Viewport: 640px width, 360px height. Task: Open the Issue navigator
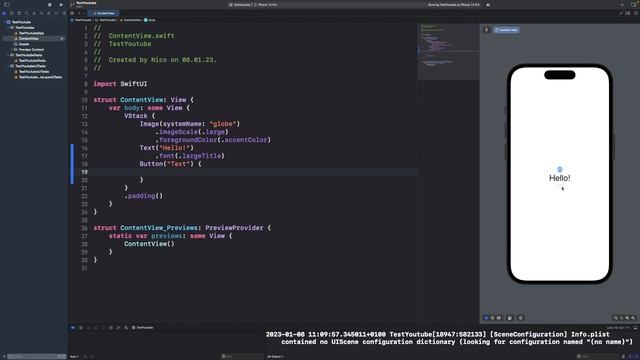coord(34,13)
